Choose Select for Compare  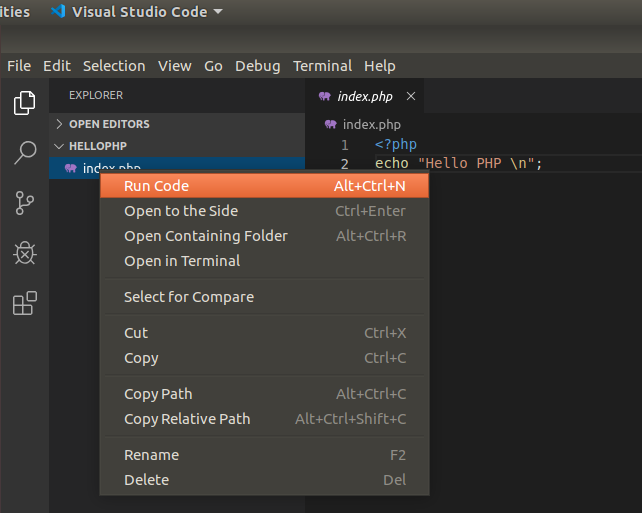264,297
